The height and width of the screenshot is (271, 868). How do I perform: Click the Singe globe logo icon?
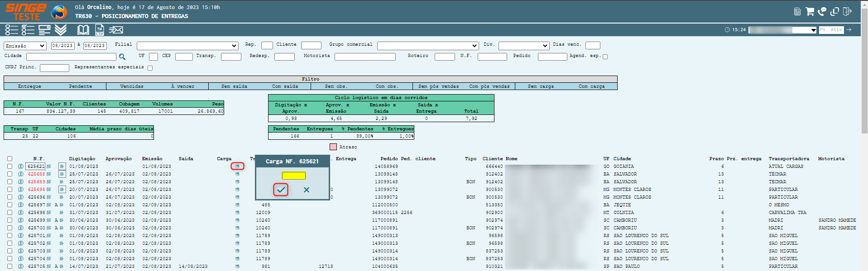(x=59, y=12)
